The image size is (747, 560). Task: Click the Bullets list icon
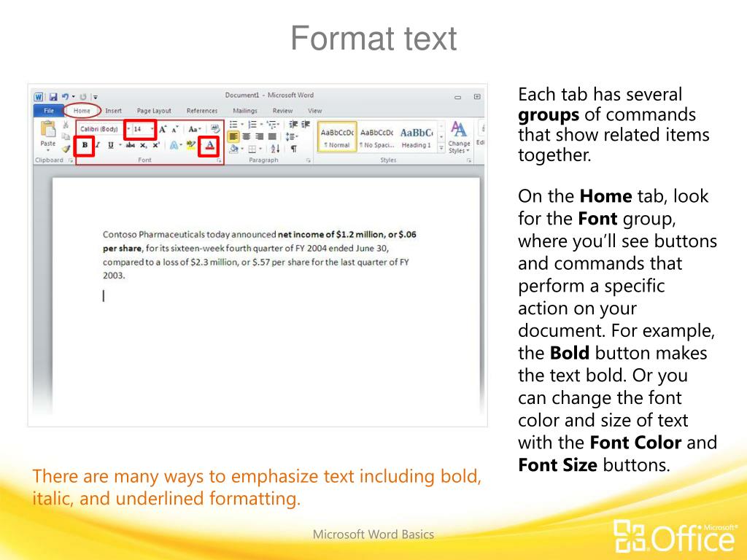tap(233, 125)
